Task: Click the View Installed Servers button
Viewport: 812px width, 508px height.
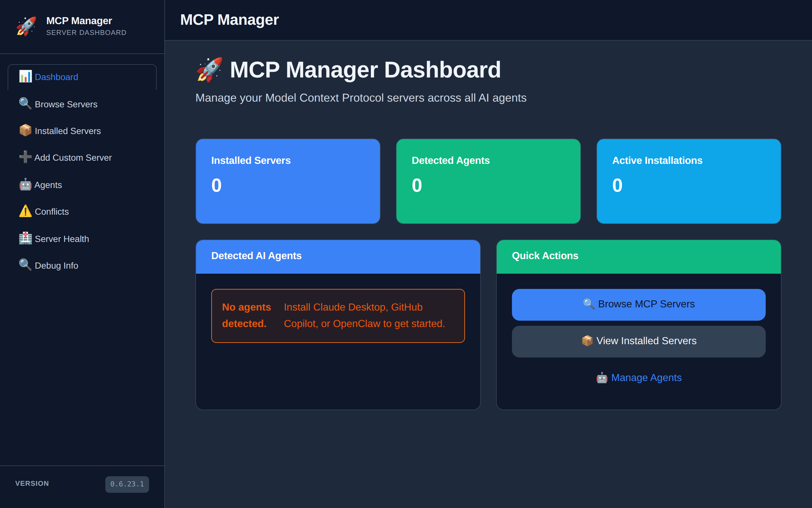Action: point(638,341)
